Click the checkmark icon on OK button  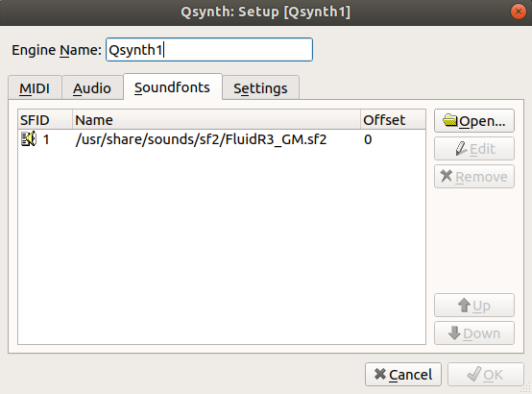point(474,374)
